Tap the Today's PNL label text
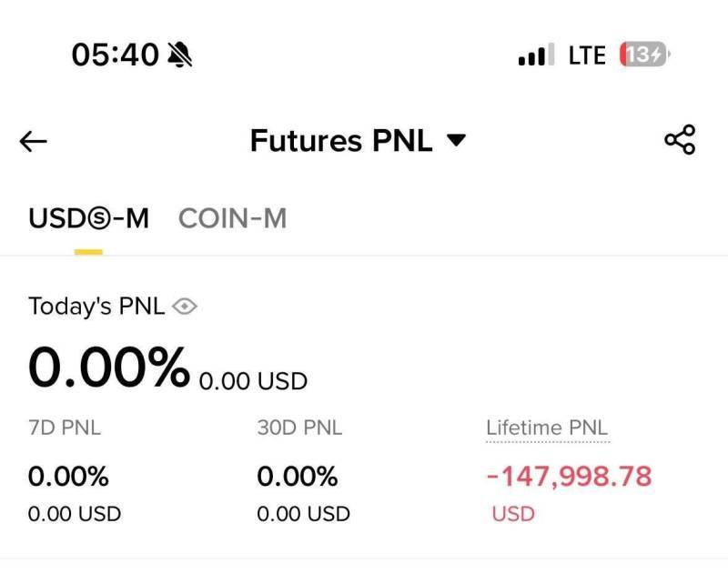Viewport: 728px width, 584px height. [96, 307]
